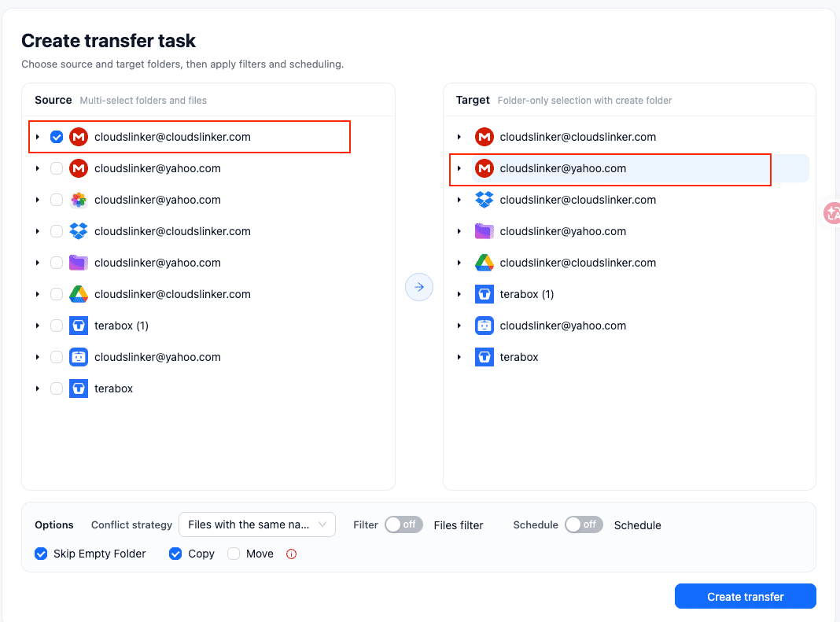Click the red info icon beside Move
The height and width of the screenshot is (622, 840).
click(x=292, y=554)
